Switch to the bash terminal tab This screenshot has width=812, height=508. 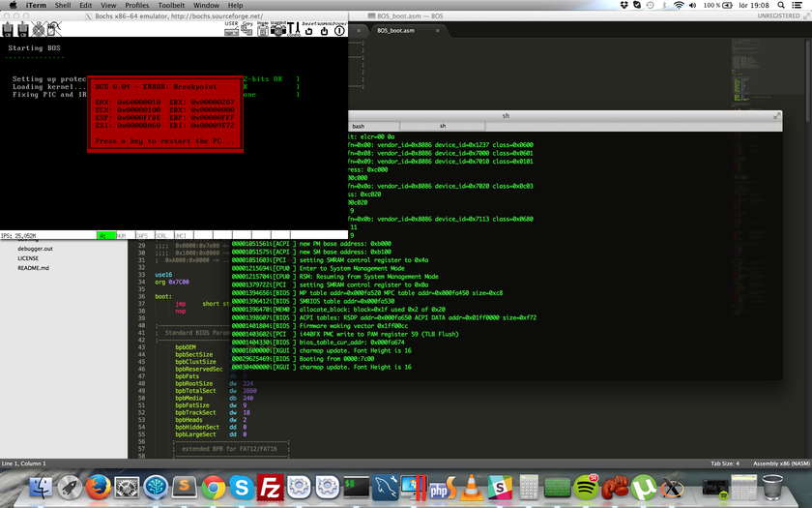pyautogui.click(x=359, y=126)
